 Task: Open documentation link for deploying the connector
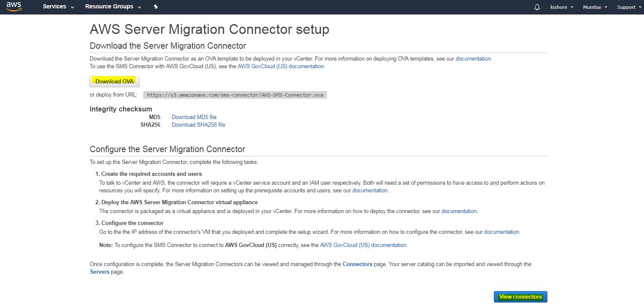click(x=459, y=211)
